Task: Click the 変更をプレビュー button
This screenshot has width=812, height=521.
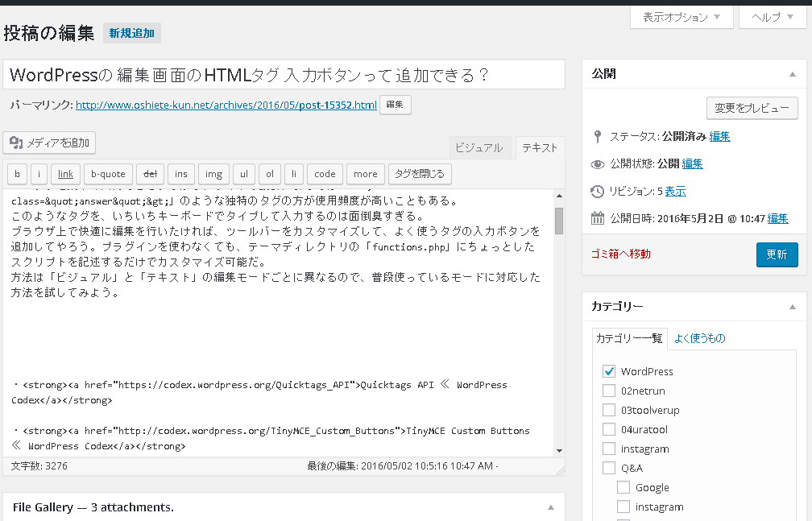Action: tap(752, 108)
